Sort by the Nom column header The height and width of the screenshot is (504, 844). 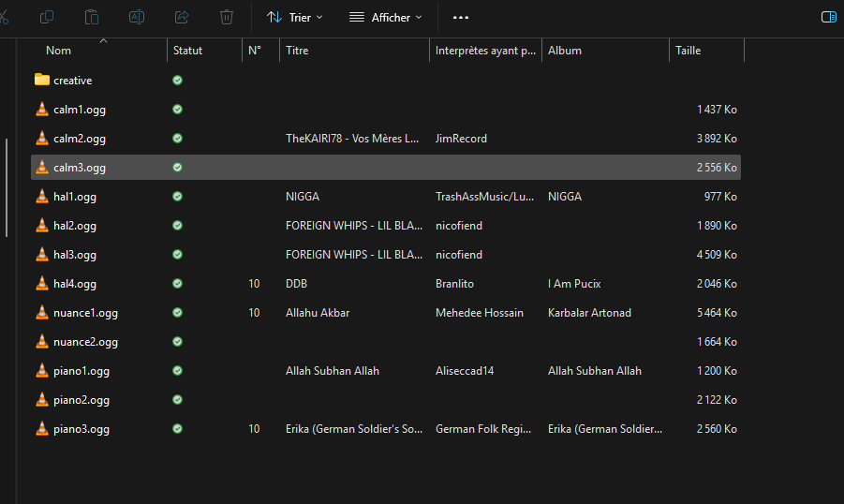coord(59,51)
